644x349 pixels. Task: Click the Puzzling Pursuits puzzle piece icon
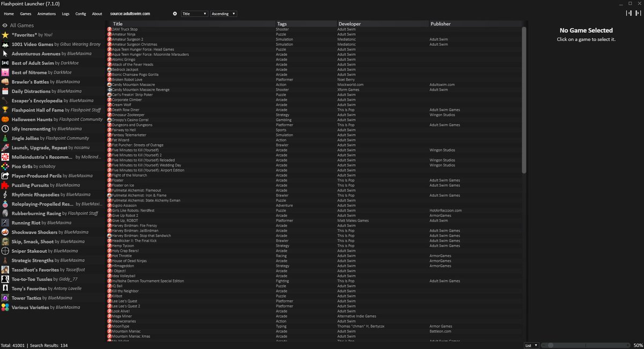point(5,185)
